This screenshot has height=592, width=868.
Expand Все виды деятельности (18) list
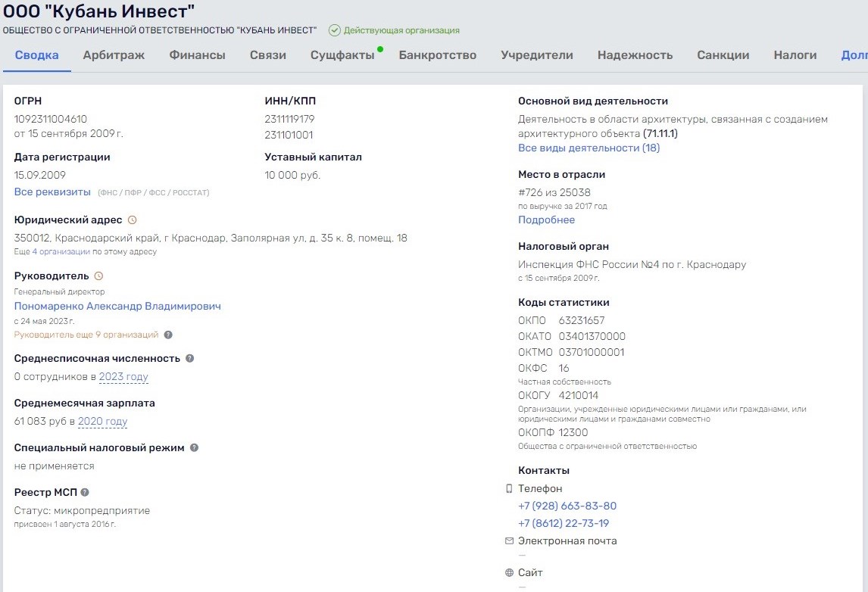point(589,148)
